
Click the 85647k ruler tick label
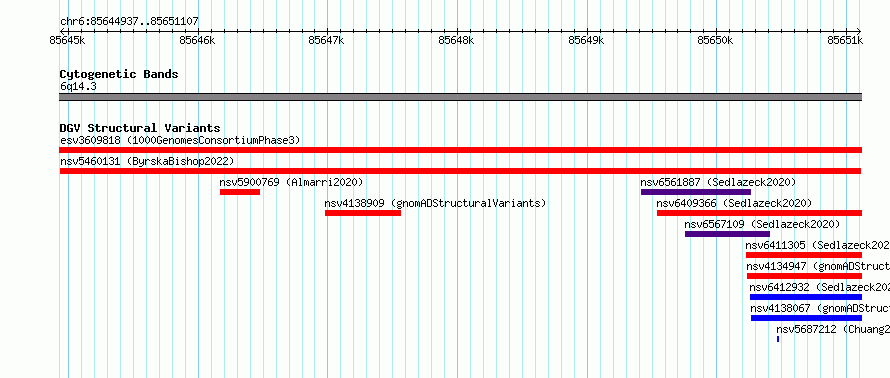tap(326, 40)
